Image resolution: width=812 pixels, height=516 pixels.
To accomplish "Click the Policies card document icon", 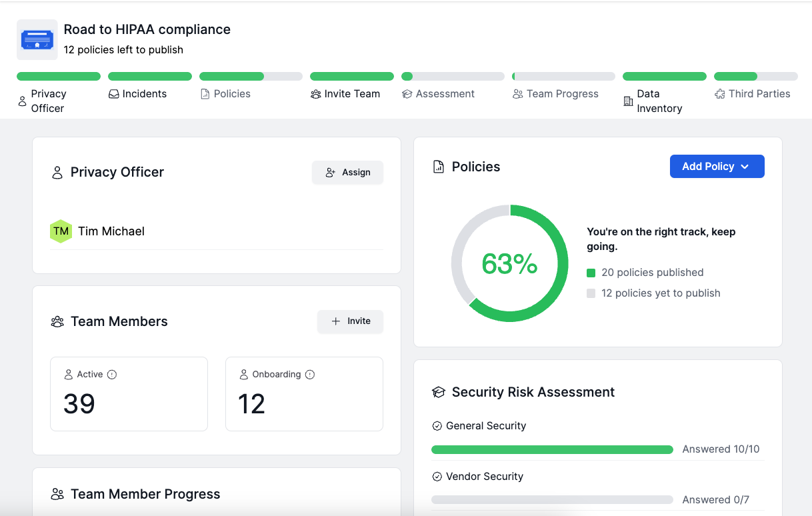I will pyautogui.click(x=439, y=167).
